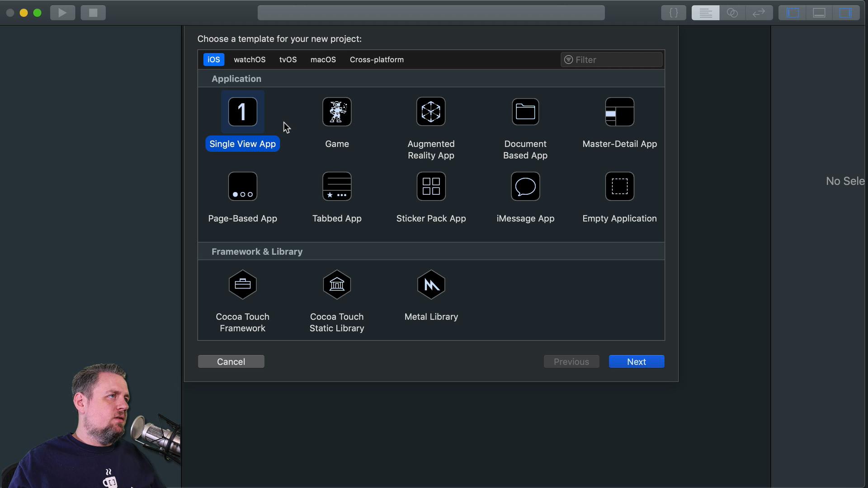Click the filter icon in search field
This screenshot has width=868, height=488.
(x=569, y=60)
